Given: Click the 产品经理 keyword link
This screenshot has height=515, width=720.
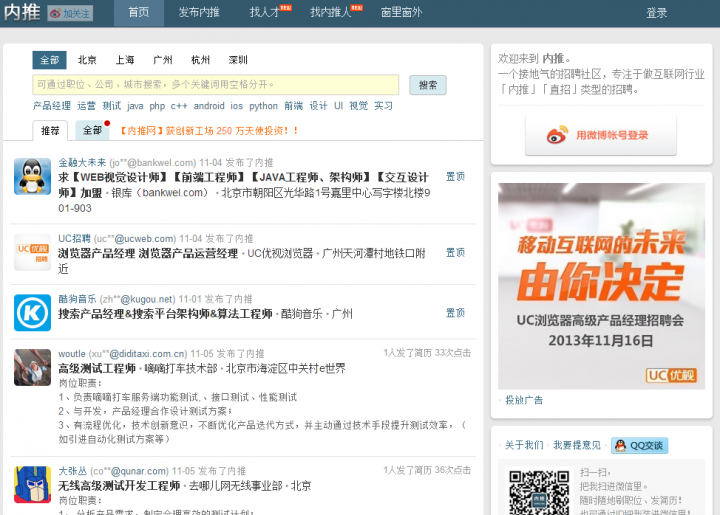Looking at the screenshot, I should 52,106.
